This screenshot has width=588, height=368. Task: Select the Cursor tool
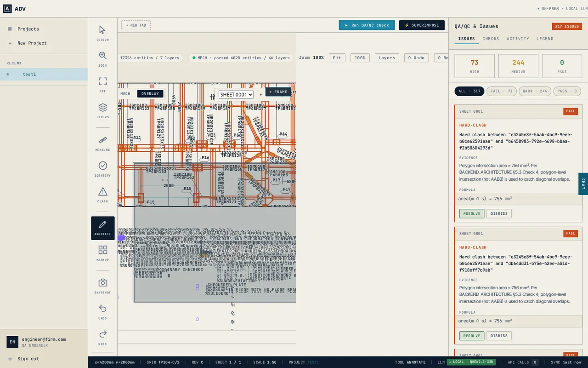pyautogui.click(x=102, y=33)
